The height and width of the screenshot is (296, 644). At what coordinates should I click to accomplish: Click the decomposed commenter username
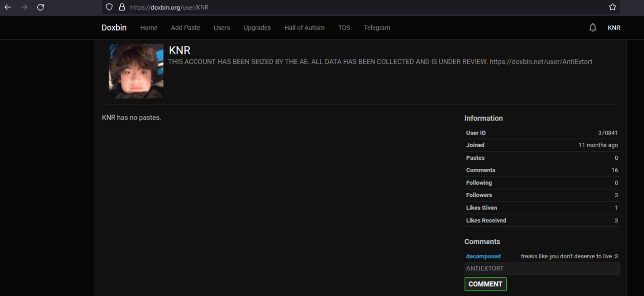click(x=484, y=256)
